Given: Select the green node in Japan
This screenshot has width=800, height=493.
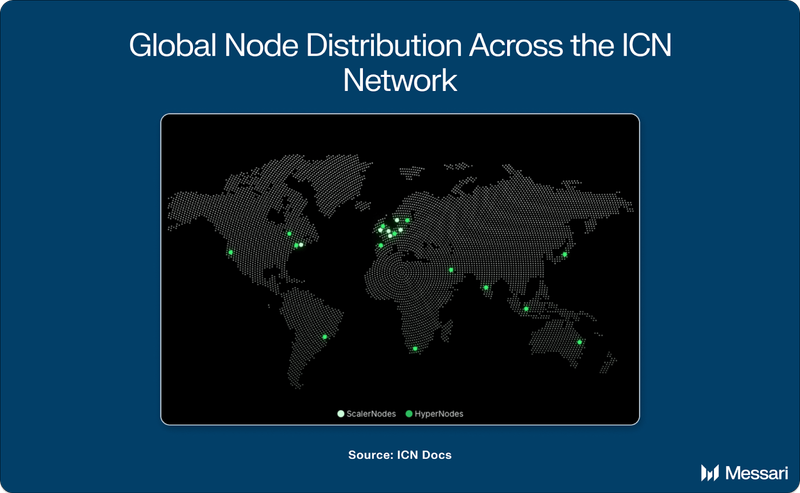Looking at the screenshot, I should tap(564, 254).
